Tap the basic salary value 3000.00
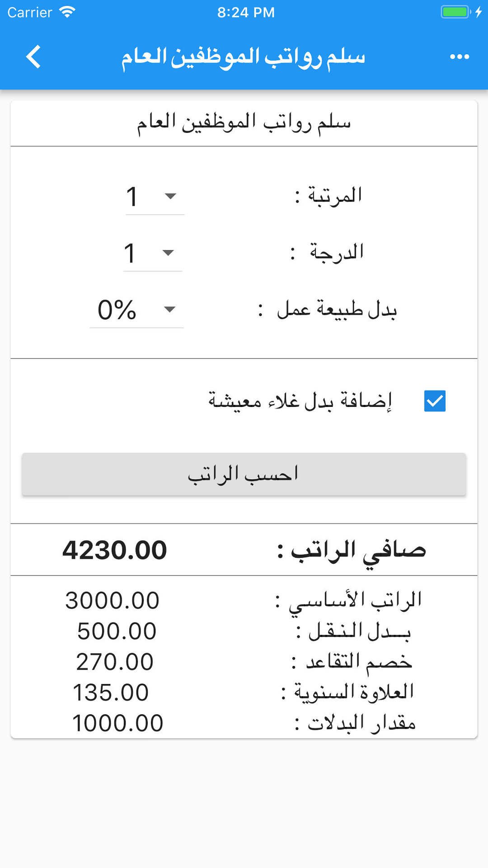Image resolution: width=488 pixels, height=868 pixels. (113, 601)
